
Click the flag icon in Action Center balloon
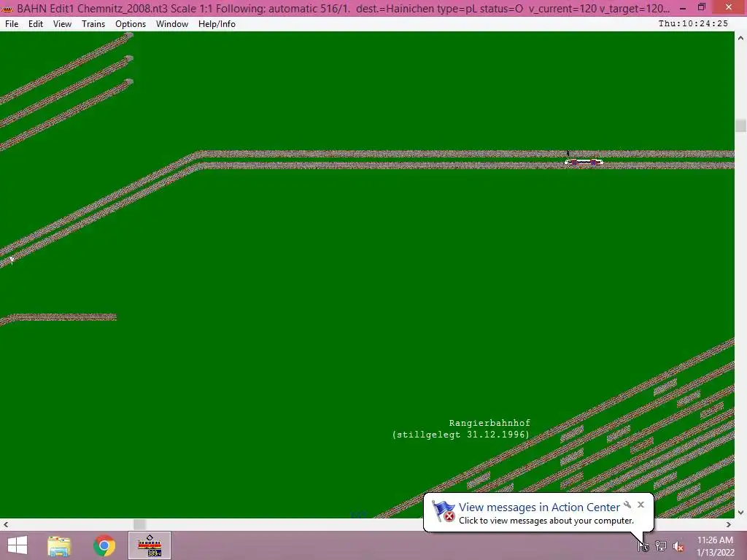(443, 511)
